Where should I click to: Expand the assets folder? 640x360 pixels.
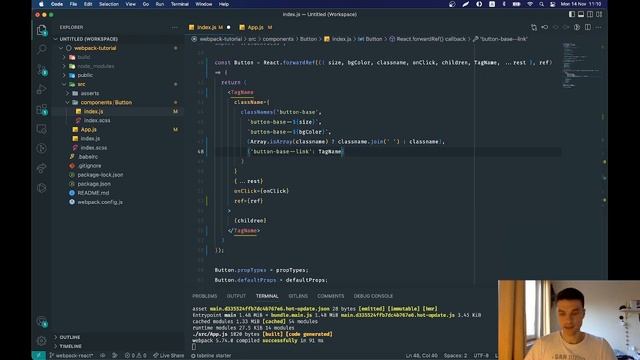click(89, 93)
